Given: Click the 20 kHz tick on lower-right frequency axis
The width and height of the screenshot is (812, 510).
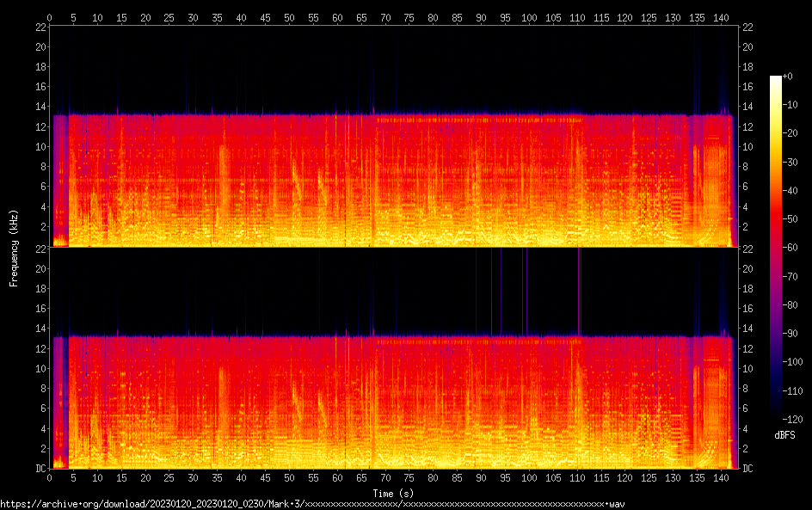Looking at the screenshot, I should pyautogui.click(x=747, y=268).
